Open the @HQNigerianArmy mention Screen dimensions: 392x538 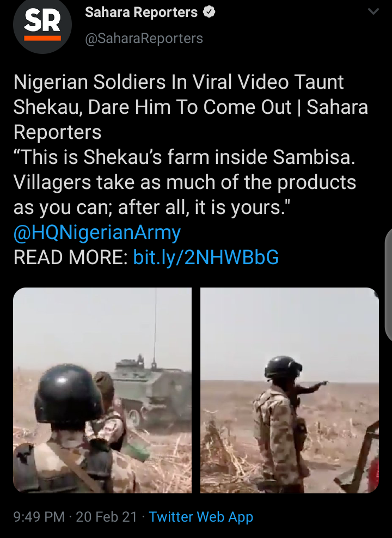click(x=97, y=233)
